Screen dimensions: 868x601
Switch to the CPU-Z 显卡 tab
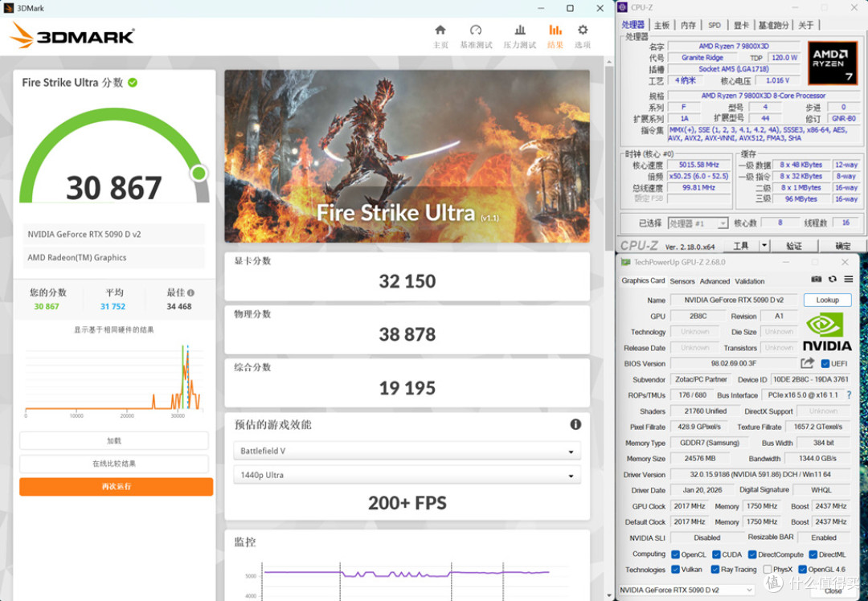pyautogui.click(x=741, y=25)
